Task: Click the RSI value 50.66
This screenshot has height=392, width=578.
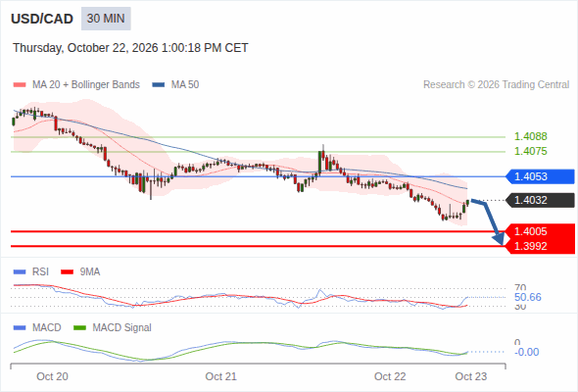Action: 528,297
